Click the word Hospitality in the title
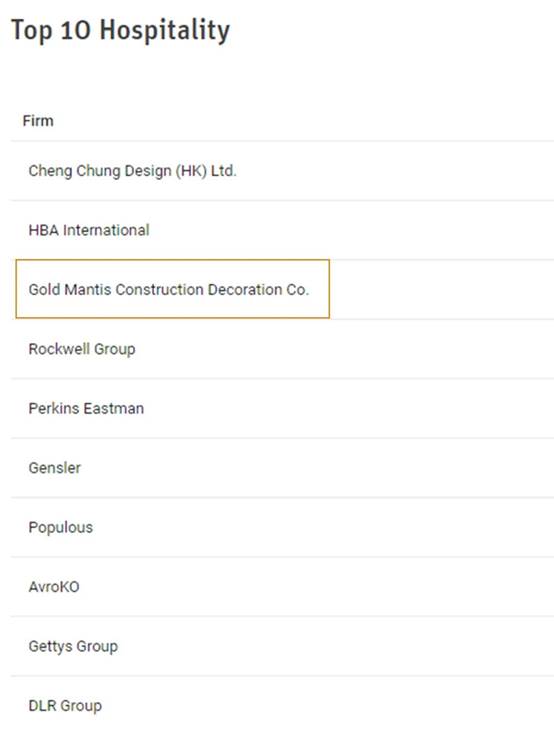The image size is (554, 737). (165, 31)
